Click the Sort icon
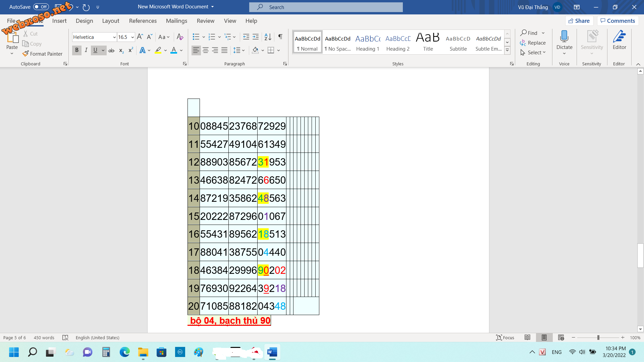 268,37
